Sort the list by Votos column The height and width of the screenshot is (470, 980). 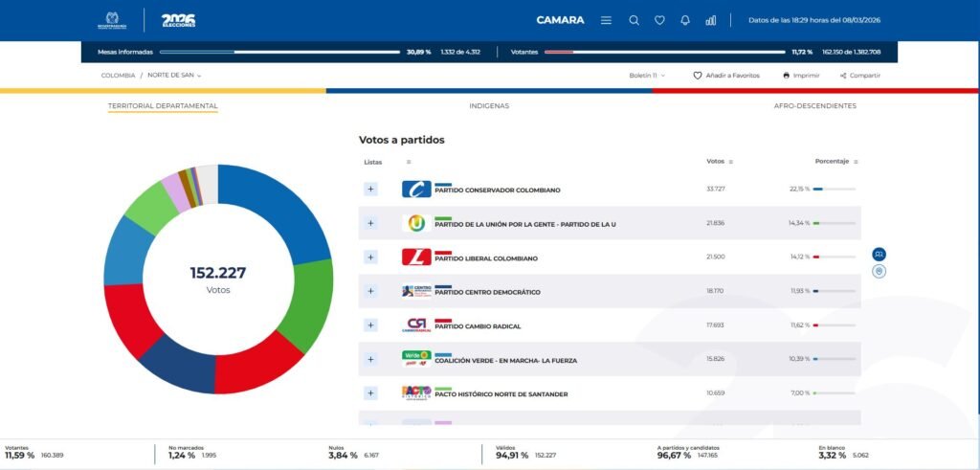[x=731, y=162]
